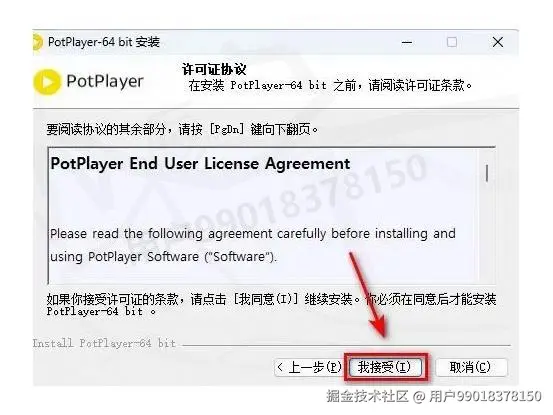This screenshot has width=553, height=415.
Task: Click the Install PotPlayer-64 bit branding text
Action: (104, 343)
